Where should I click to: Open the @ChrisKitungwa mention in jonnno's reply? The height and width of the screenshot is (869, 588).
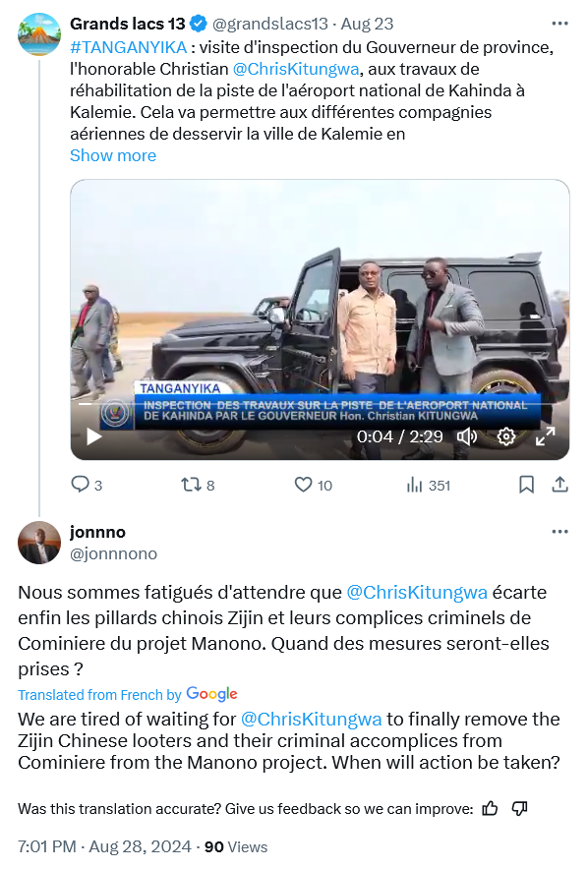[x=417, y=593]
